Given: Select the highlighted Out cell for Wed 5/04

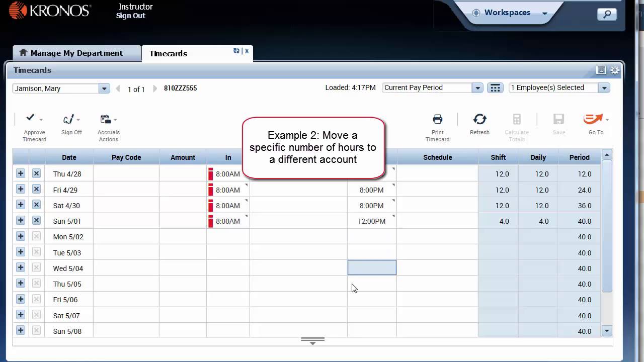Looking at the screenshot, I should click(x=372, y=267).
